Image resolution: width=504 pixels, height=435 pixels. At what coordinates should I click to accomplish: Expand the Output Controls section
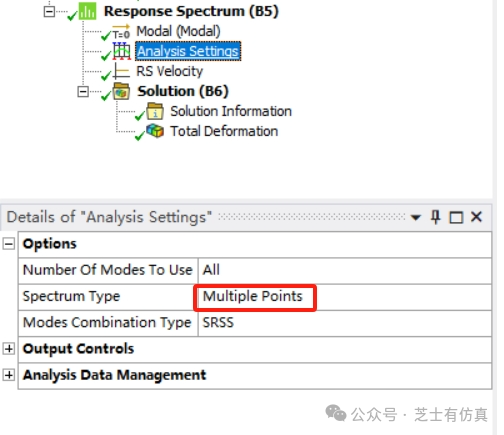[x=9, y=349]
